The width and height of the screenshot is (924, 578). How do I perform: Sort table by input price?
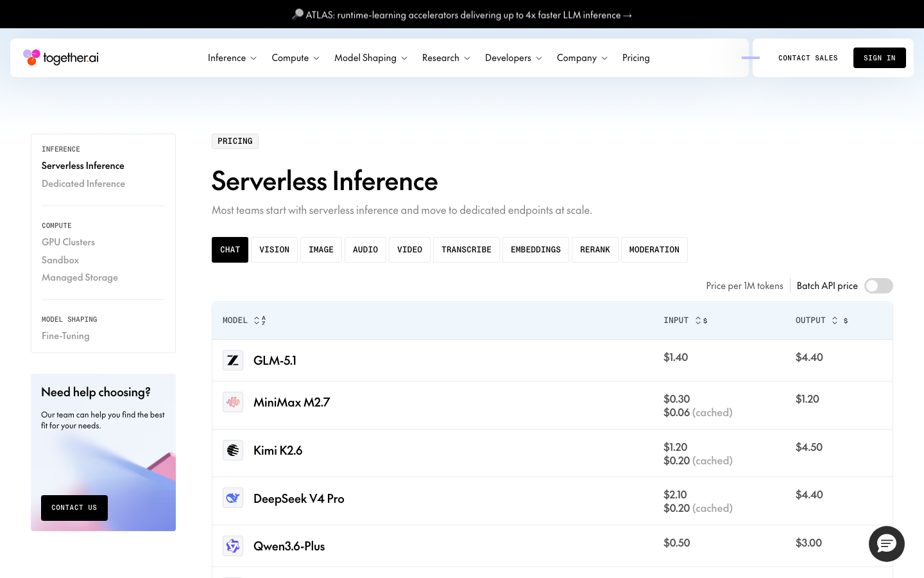coord(701,320)
